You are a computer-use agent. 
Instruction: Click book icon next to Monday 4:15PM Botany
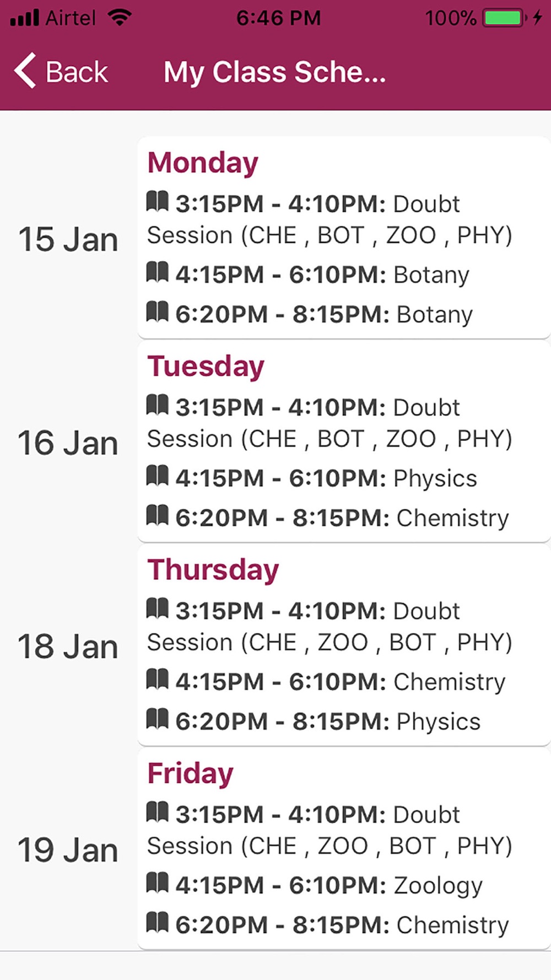click(x=158, y=272)
